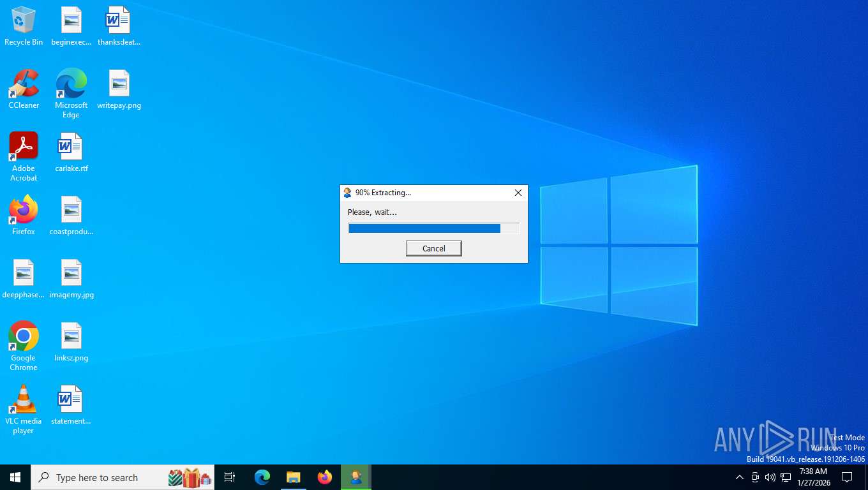The width and height of the screenshot is (868, 490).
Task: Open the Adobe Acrobat desktop shortcut
Action: point(24,157)
